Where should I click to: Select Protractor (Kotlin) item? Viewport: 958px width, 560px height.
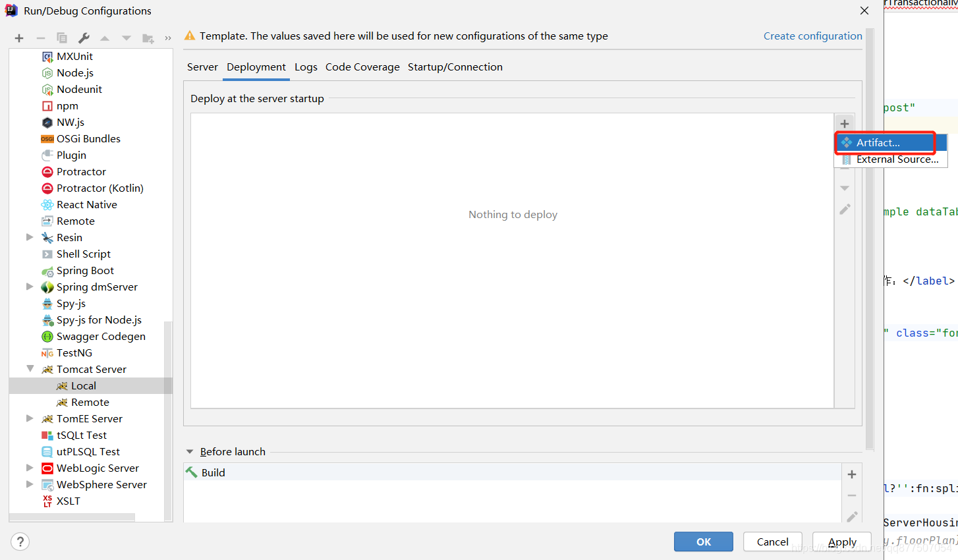tap(100, 188)
